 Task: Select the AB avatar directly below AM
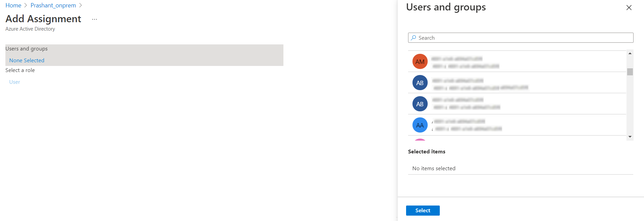tap(420, 83)
